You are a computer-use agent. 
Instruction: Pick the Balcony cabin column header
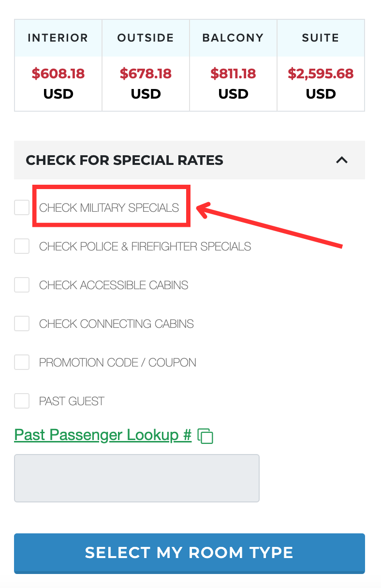(233, 38)
